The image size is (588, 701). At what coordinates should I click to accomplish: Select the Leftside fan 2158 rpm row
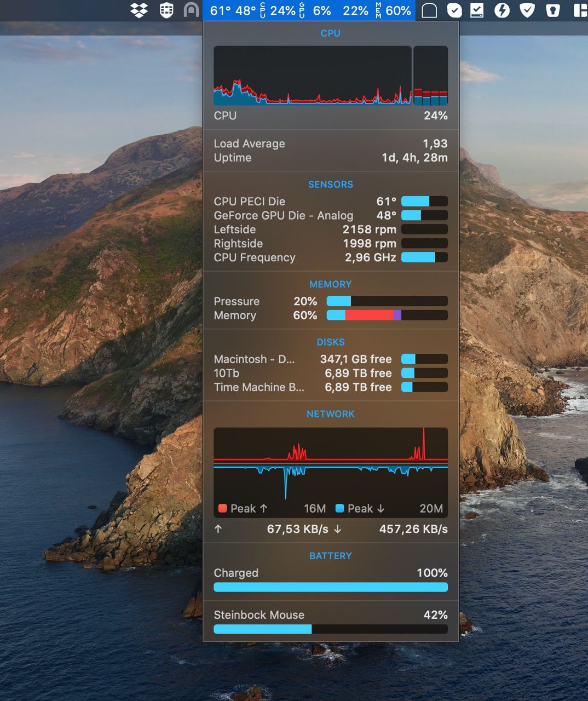(331, 229)
